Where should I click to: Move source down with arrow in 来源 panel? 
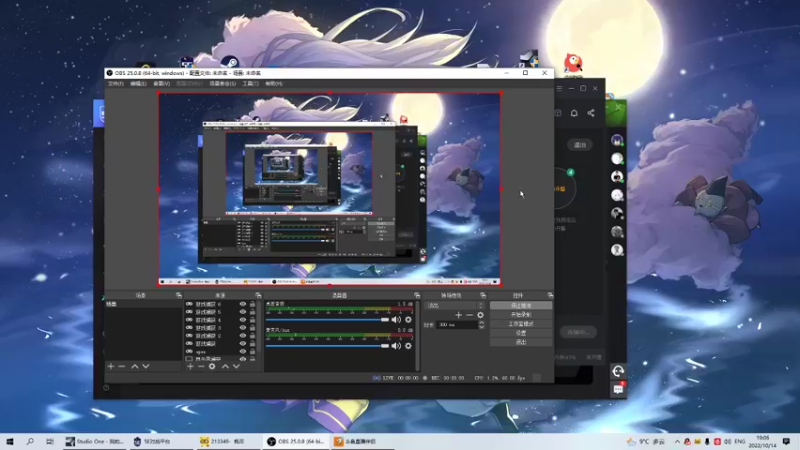[x=236, y=366]
